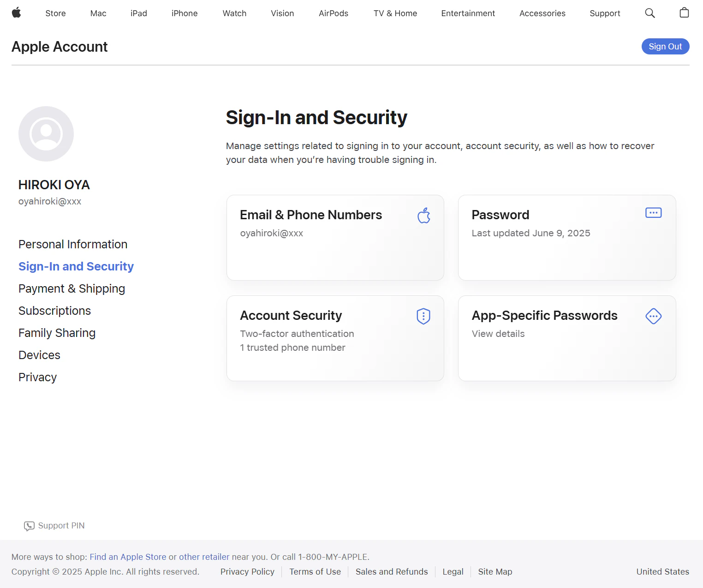Click the Sign Out button
This screenshot has width=703, height=588.
pyautogui.click(x=666, y=46)
